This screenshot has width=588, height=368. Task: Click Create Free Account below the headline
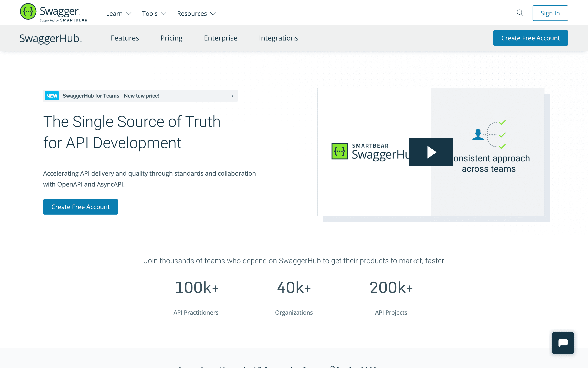[x=80, y=207]
